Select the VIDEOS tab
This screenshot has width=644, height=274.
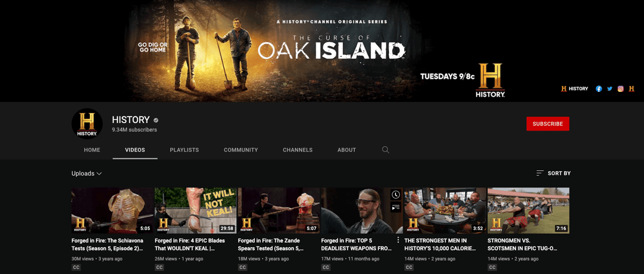tap(135, 150)
